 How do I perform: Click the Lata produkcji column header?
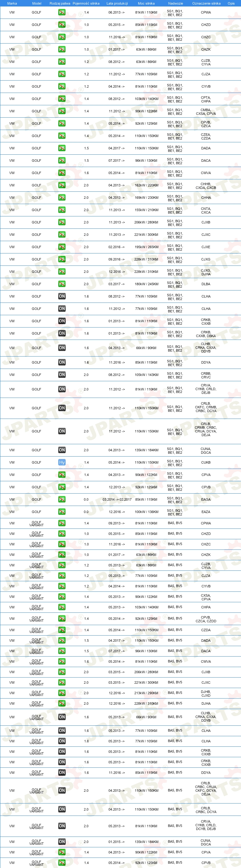click(117, 3)
